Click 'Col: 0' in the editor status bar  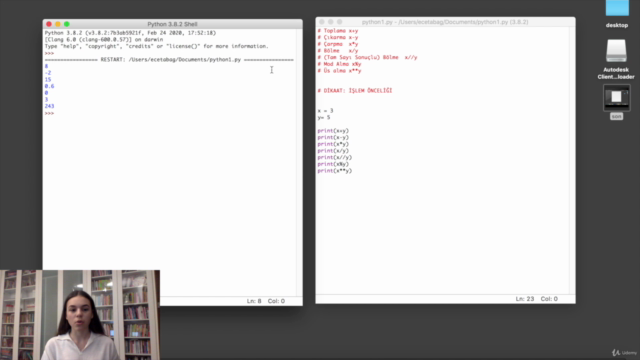(549, 299)
